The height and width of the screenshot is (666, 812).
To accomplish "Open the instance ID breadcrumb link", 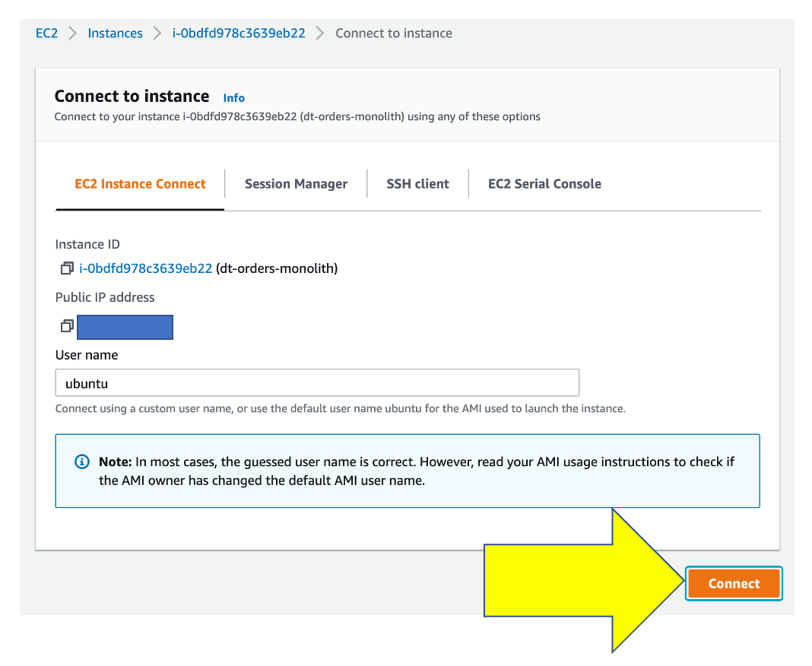I will pos(239,33).
